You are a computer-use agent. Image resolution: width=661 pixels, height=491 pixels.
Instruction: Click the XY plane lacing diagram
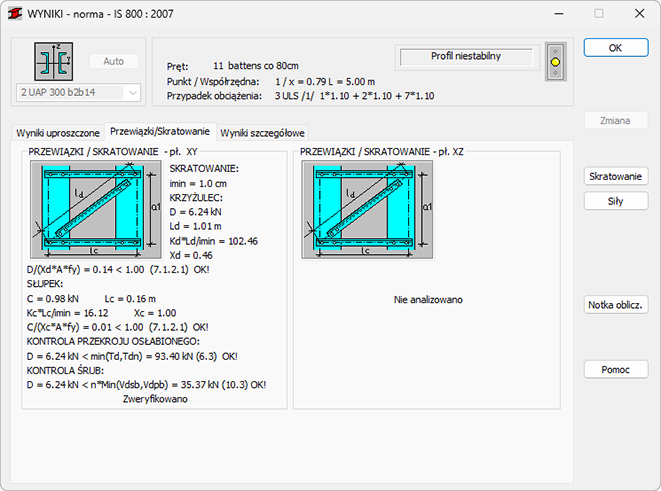96,210
